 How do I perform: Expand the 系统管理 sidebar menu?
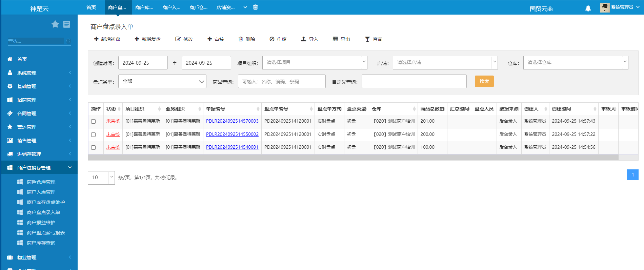pos(39,72)
